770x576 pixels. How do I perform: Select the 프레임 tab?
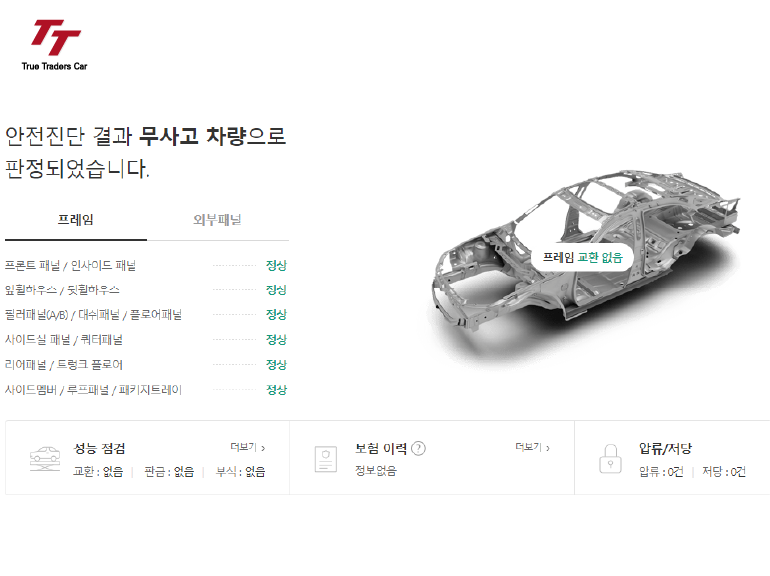click(76, 220)
